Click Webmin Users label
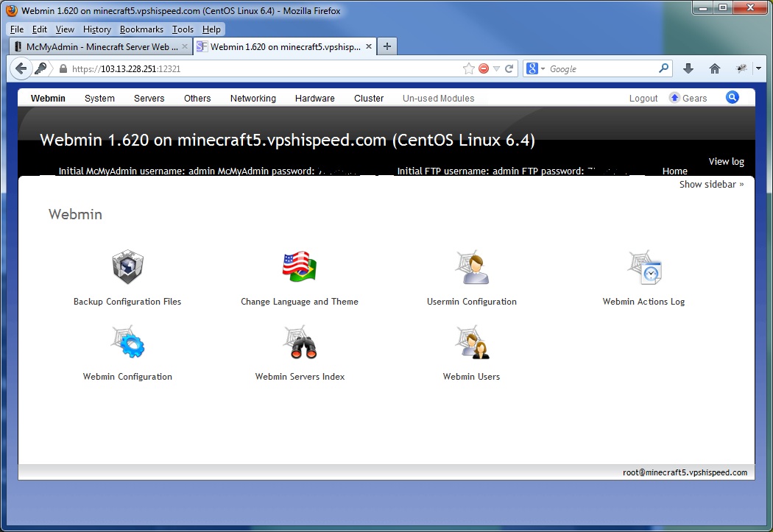Viewport: 773px width, 532px height. point(471,376)
